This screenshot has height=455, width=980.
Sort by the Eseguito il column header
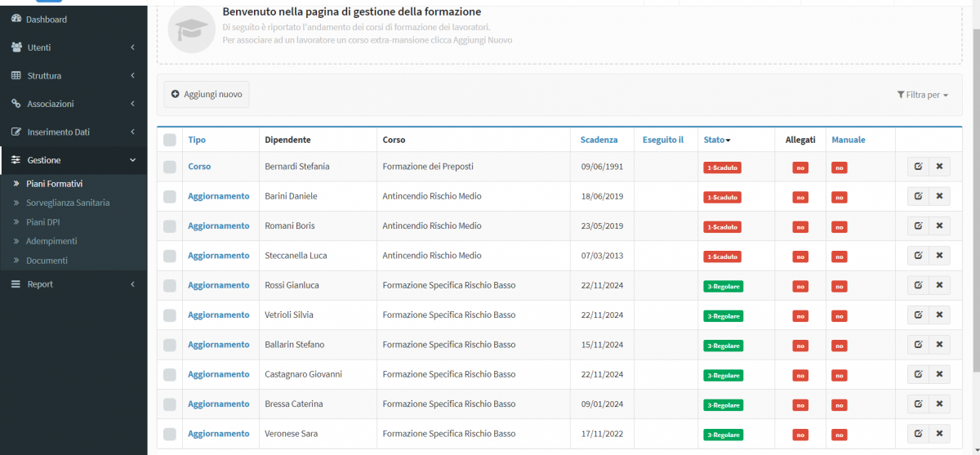[x=663, y=140]
